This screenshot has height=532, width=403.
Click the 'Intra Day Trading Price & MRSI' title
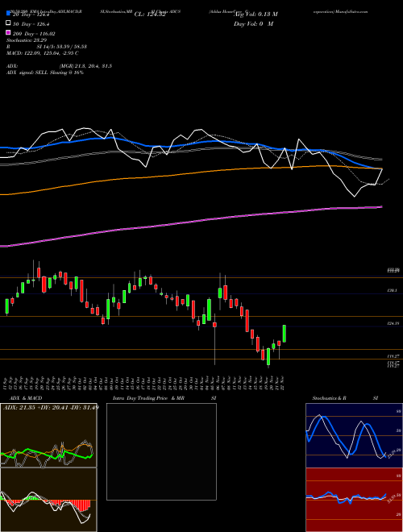pos(164,398)
